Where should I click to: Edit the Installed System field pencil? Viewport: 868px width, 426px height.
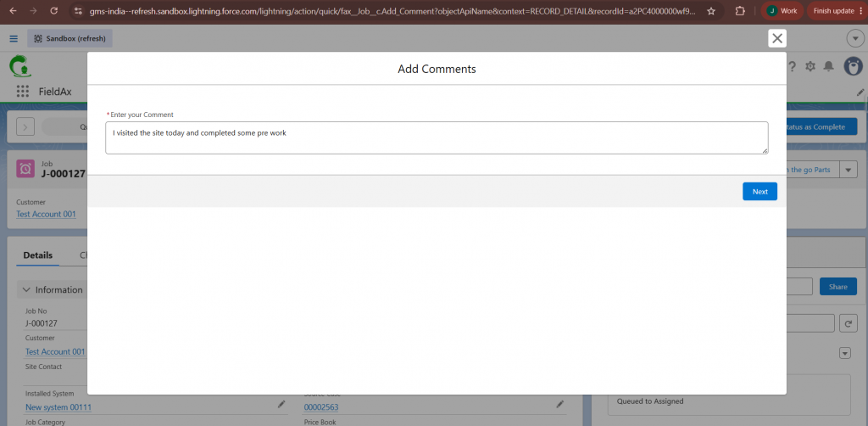(281, 405)
